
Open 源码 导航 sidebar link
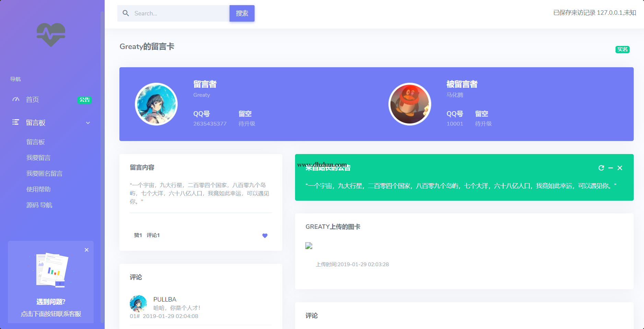pos(39,205)
